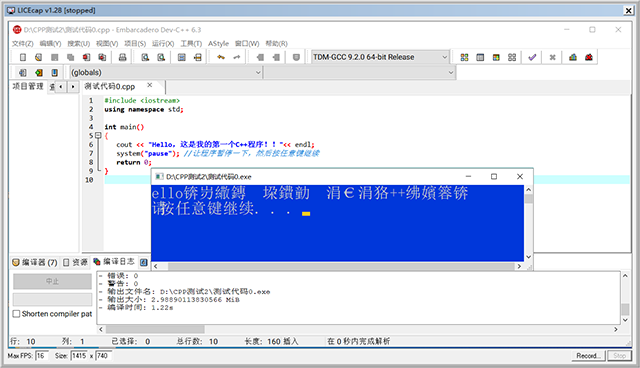
Task: Expand the (globals) scope dropdown
Action: click(166, 73)
